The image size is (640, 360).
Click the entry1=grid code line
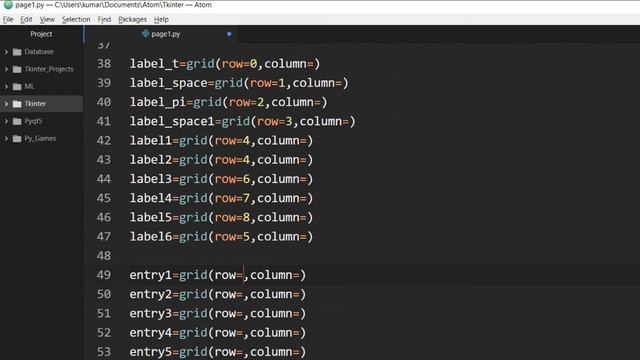[x=218, y=275]
